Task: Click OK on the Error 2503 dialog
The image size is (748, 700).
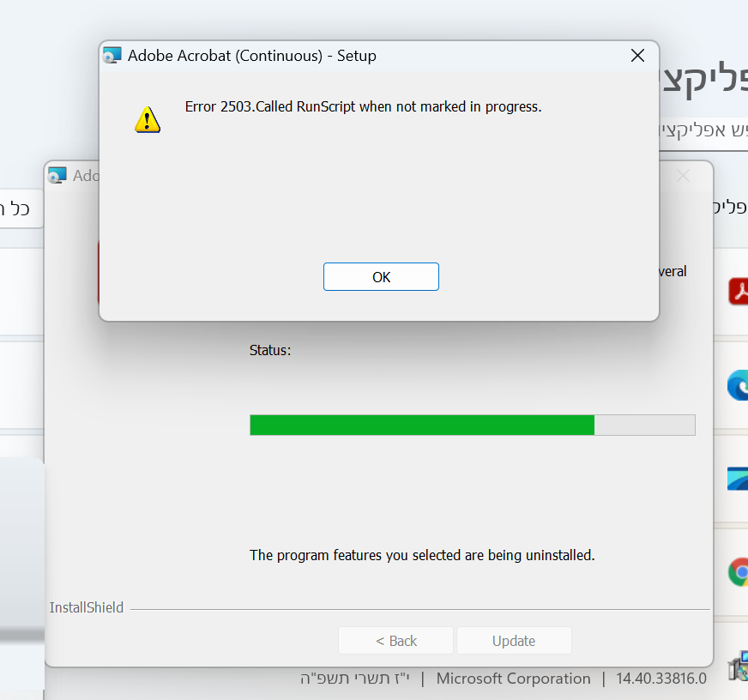Action: pyautogui.click(x=381, y=277)
